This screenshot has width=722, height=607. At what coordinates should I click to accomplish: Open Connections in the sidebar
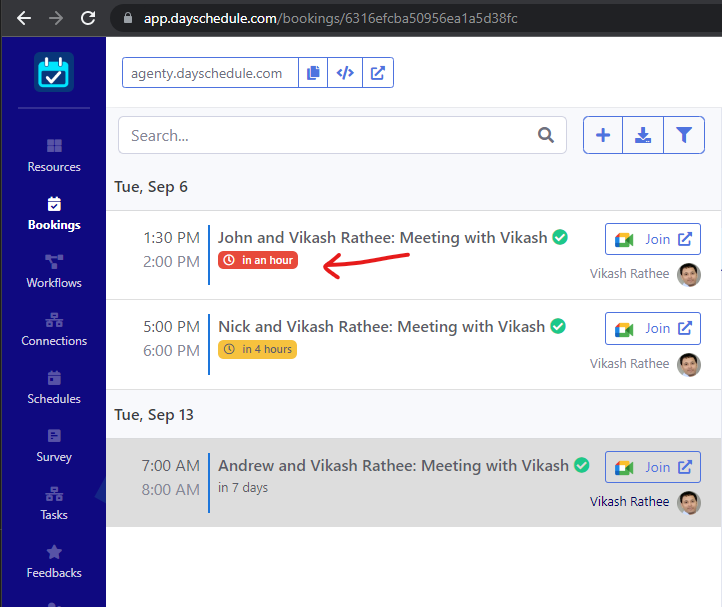click(54, 330)
